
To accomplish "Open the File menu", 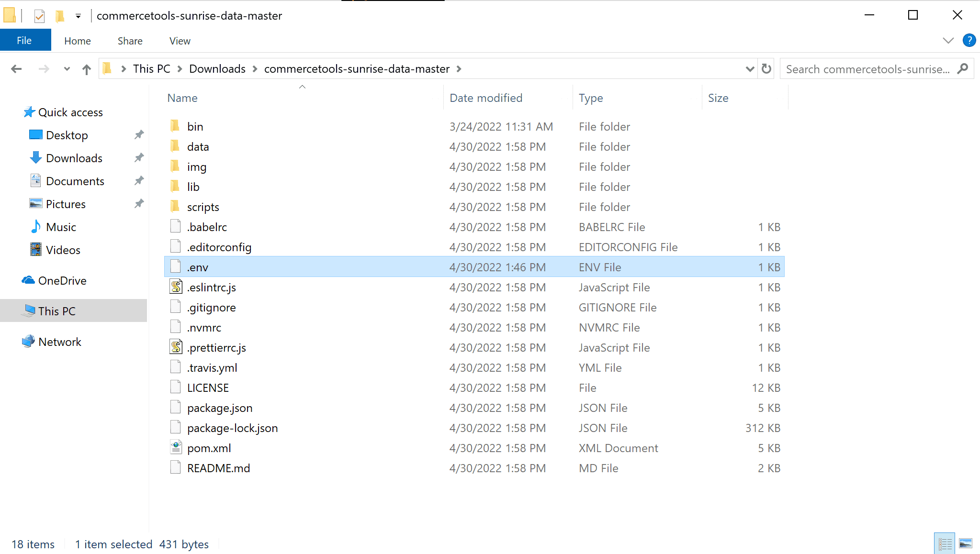I will pos(24,41).
